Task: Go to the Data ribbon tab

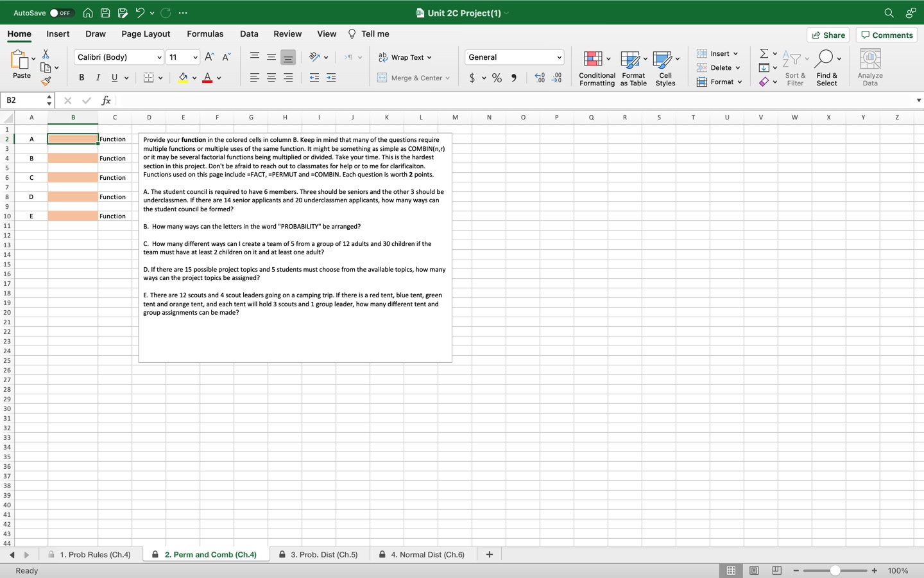Action: (x=249, y=34)
